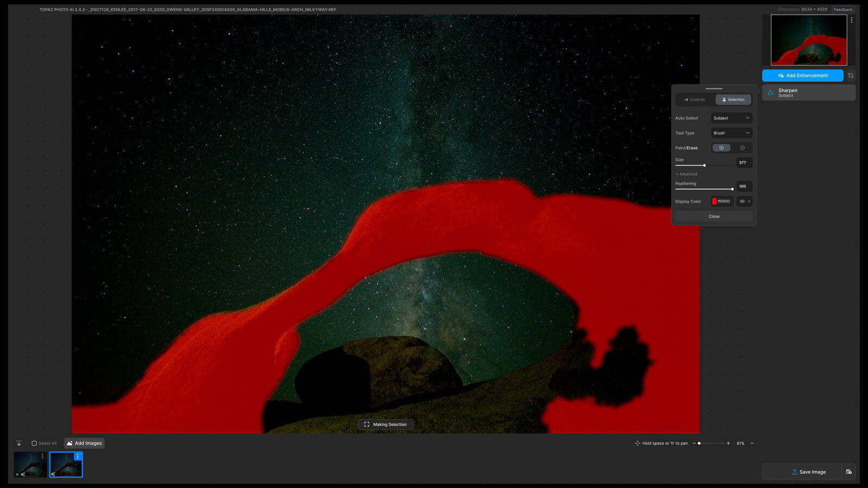Tick the Select All checkbox
This screenshot has width=868, height=488.
pos(34,443)
